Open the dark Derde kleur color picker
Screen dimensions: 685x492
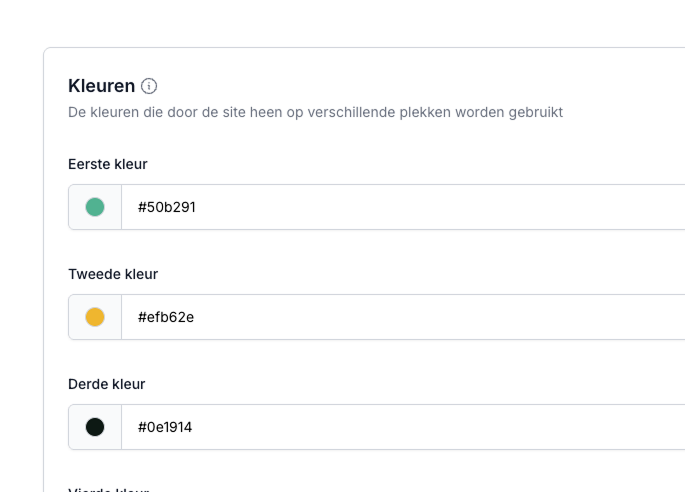click(95, 427)
